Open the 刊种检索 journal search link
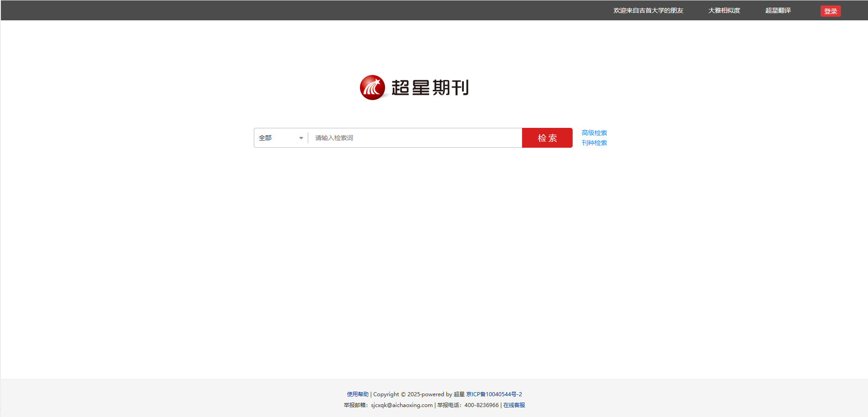Image resolution: width=868 pixels, height=417 pixels. pos(594,143)
